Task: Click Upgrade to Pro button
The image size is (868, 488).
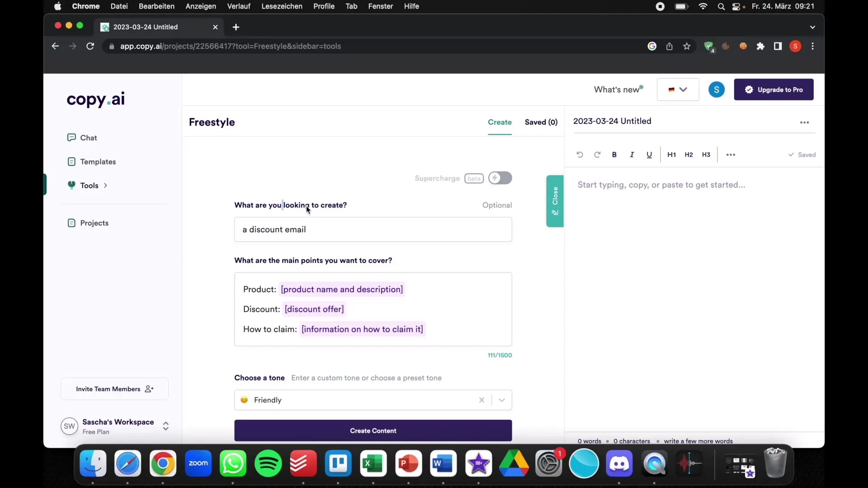Action: point(774,89)
